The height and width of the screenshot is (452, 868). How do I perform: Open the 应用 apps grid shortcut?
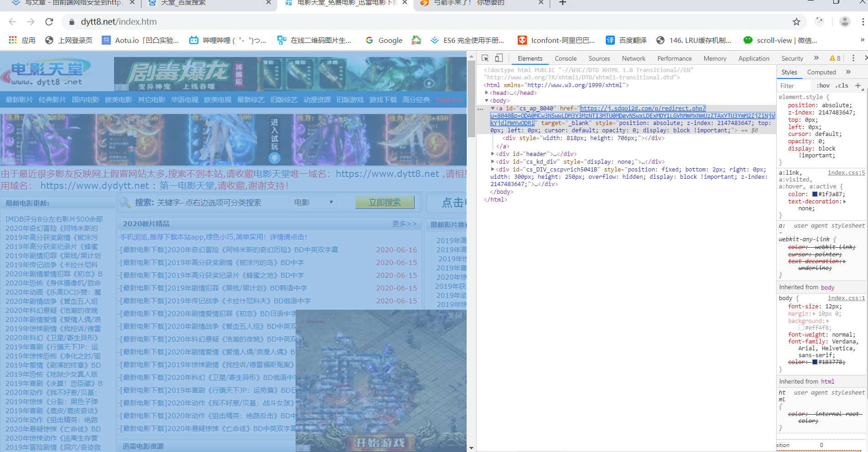click(22, 40)
